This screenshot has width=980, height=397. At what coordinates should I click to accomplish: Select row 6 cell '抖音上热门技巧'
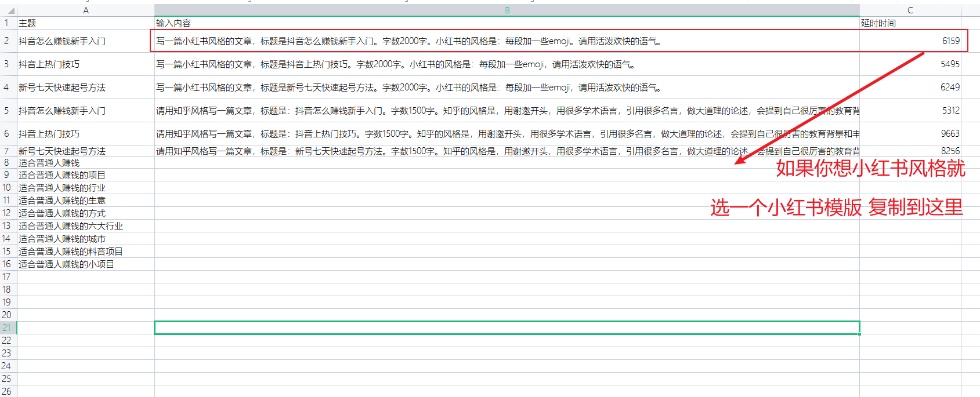click(86, 134)
